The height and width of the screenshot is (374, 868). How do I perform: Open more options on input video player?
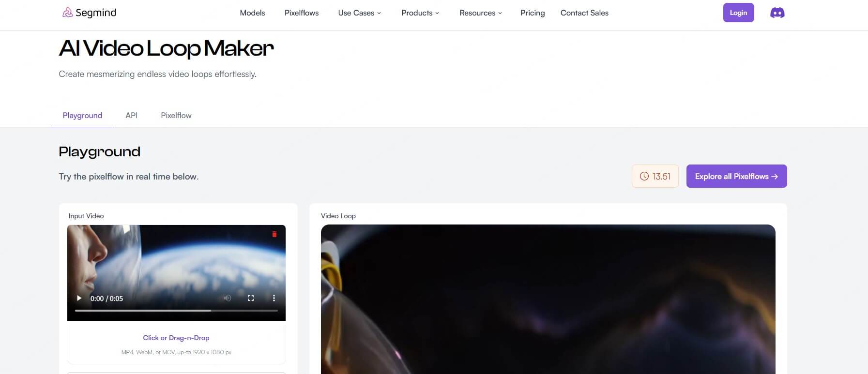(274, 298)
